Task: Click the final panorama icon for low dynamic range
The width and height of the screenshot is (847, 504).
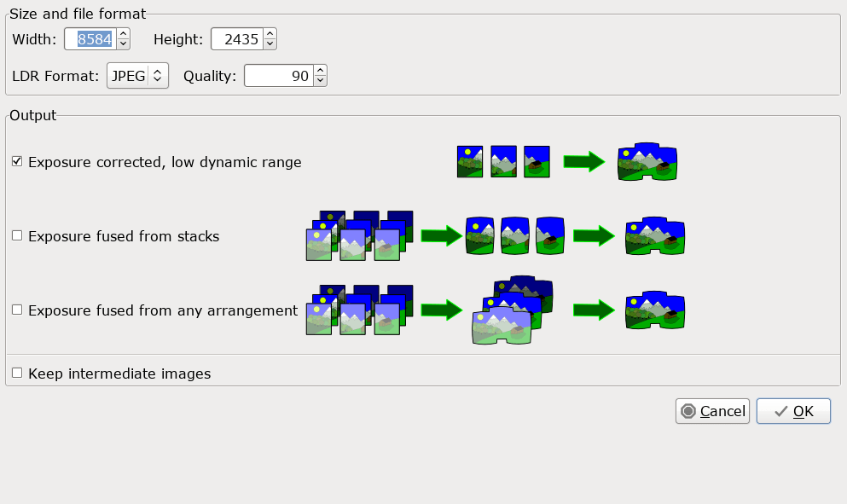Action: (x=647, y=161)
